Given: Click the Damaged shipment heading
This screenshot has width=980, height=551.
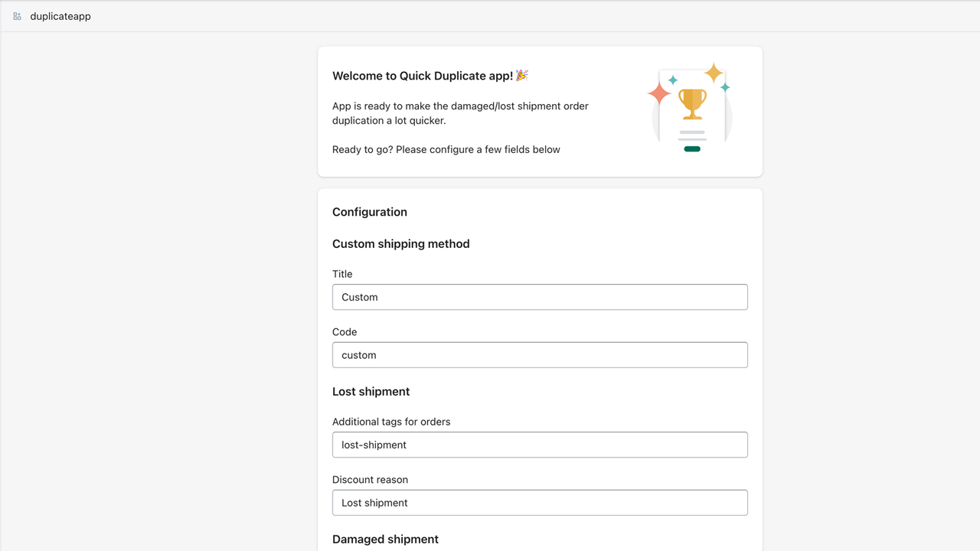Looking at the screenshot, I should point(385,539).
